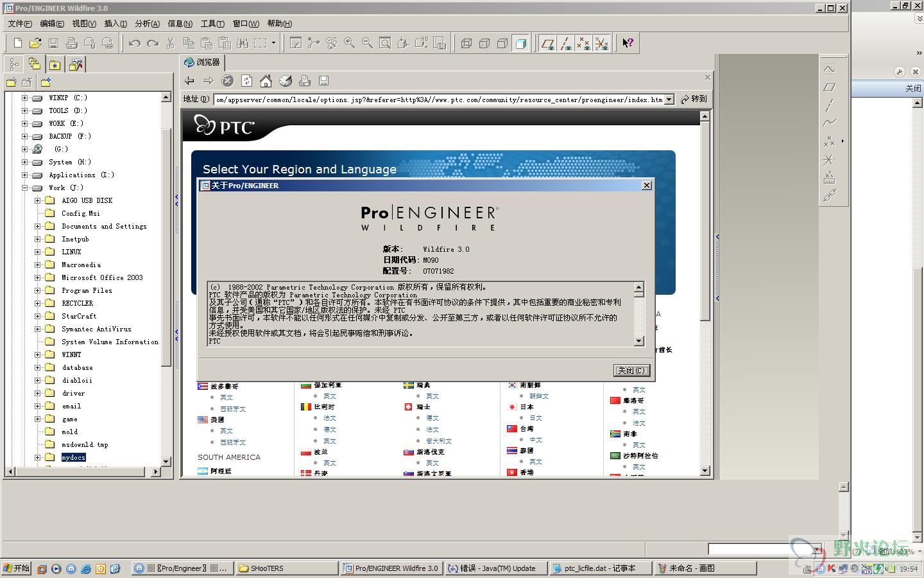
Task: Open the address bar URL dropdown
Action: [669, 99]
